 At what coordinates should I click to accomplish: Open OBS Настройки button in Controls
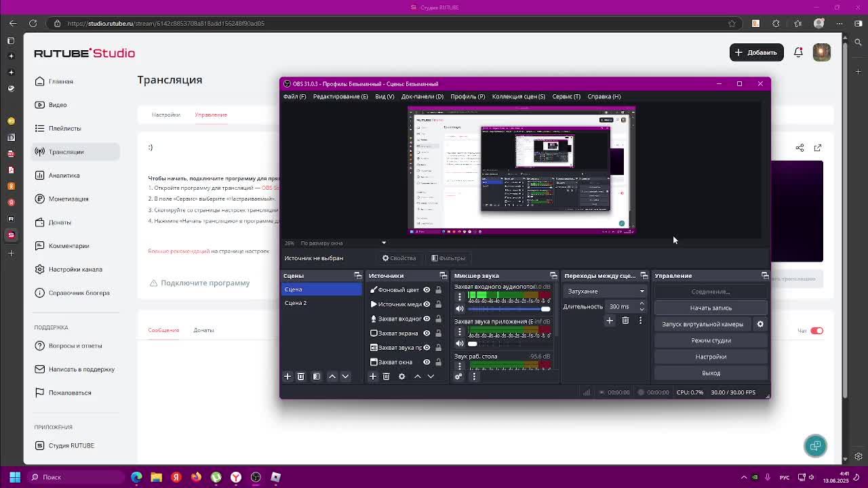click(711, 357)
